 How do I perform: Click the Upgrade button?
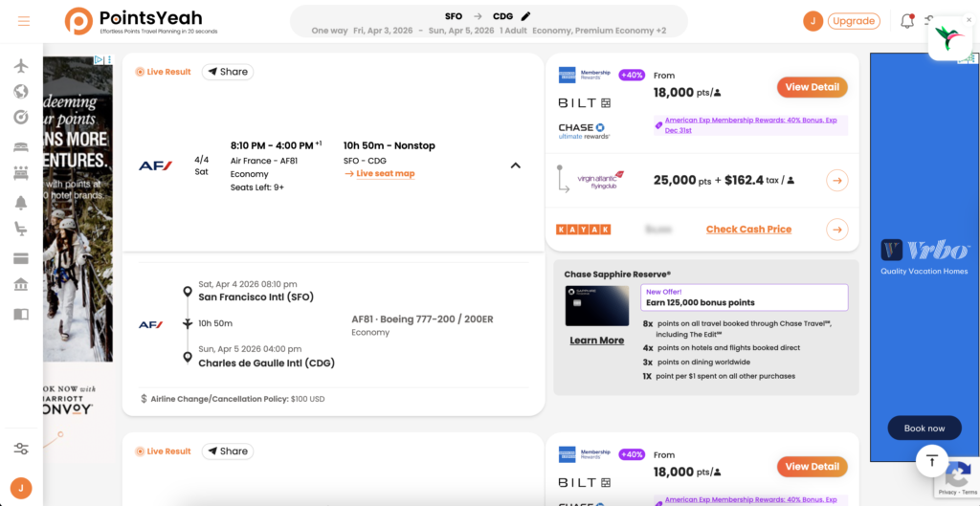854,21
